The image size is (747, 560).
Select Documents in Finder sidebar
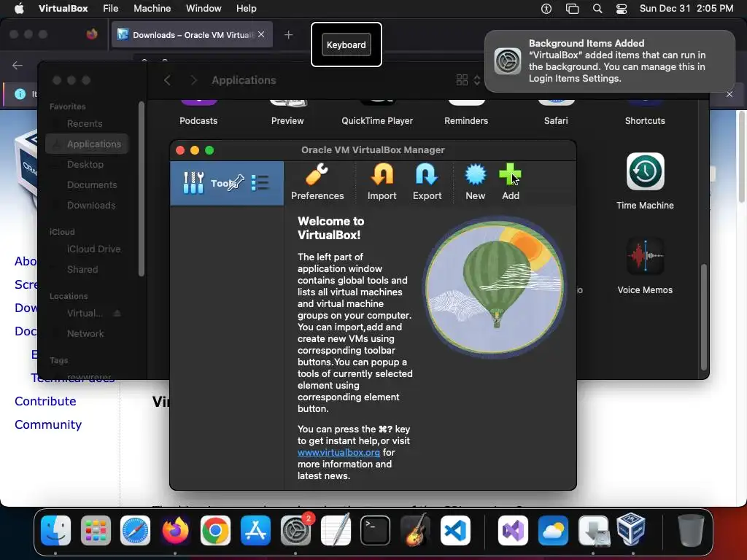[x=91, y=184]
